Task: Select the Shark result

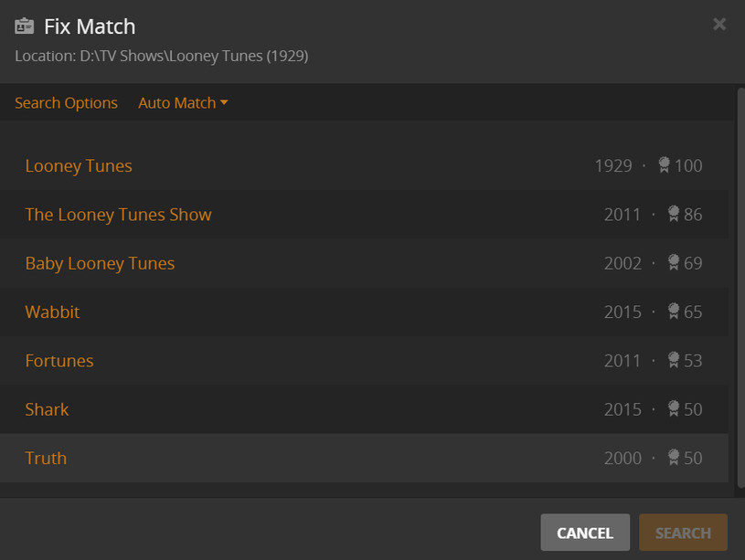Action: tap(47, 409)
